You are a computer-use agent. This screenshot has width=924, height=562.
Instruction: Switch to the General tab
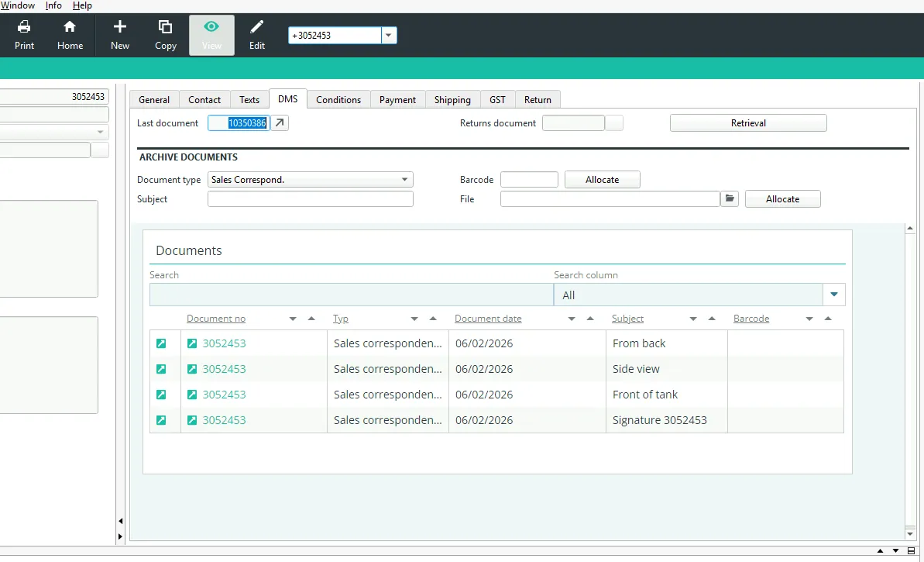click(x=154, y=100)
